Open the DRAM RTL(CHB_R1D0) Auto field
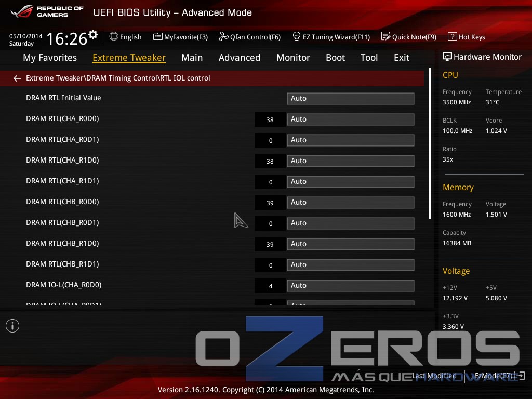The image size is (532, 399). tap(351, 244)
